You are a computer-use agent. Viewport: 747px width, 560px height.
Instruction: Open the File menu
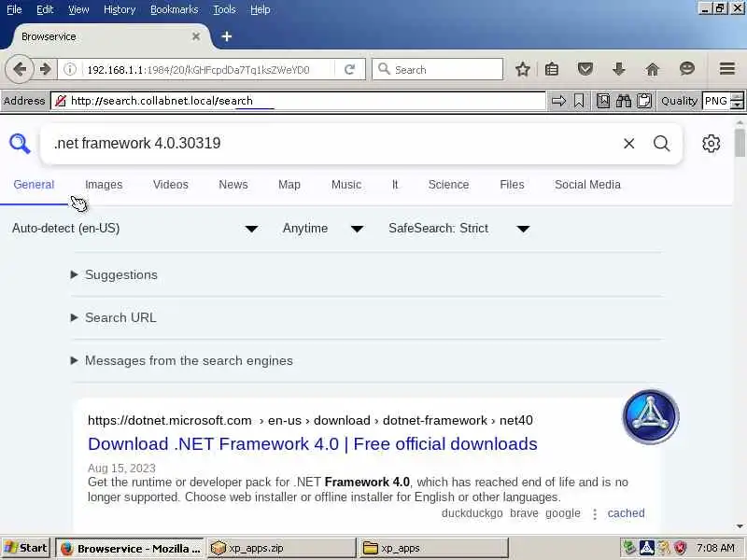(14, 9)
